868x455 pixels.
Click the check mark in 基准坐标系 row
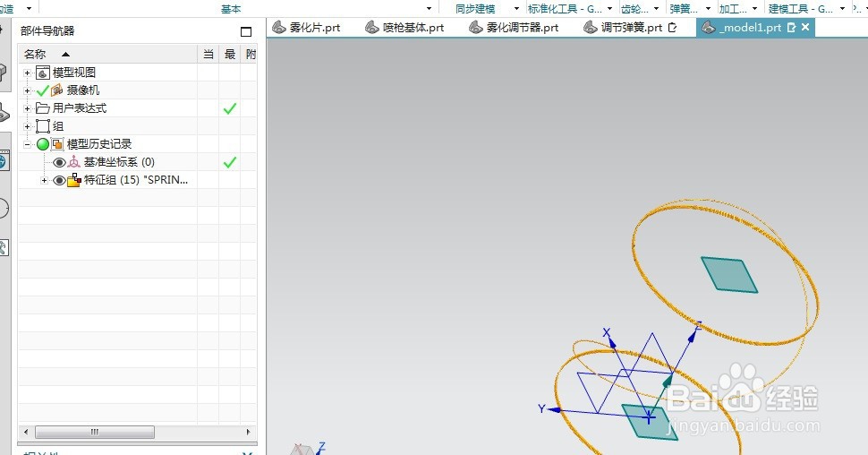(230, 162)
